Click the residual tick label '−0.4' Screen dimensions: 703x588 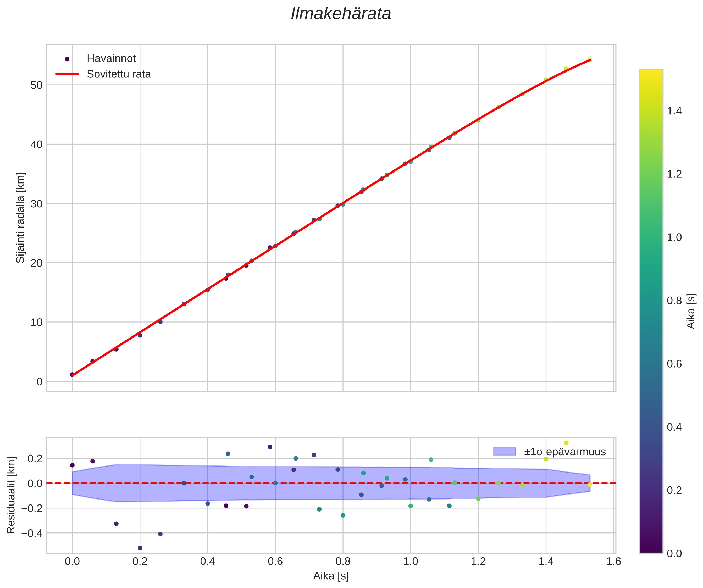32,533
